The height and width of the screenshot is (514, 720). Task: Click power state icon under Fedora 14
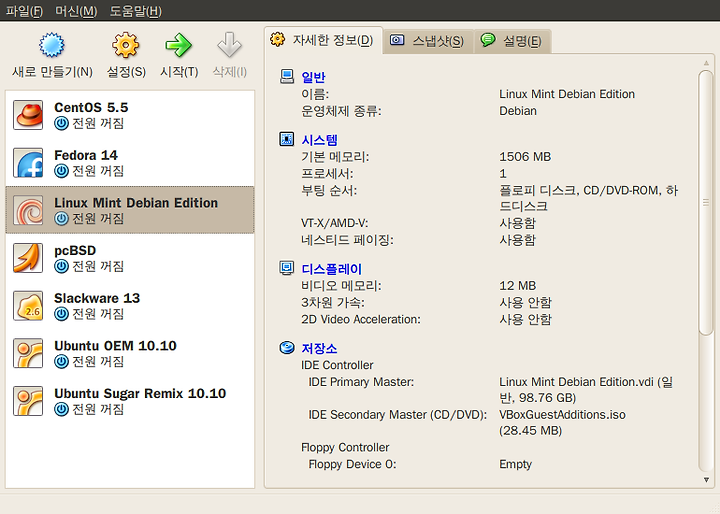[x=61, y=171]
